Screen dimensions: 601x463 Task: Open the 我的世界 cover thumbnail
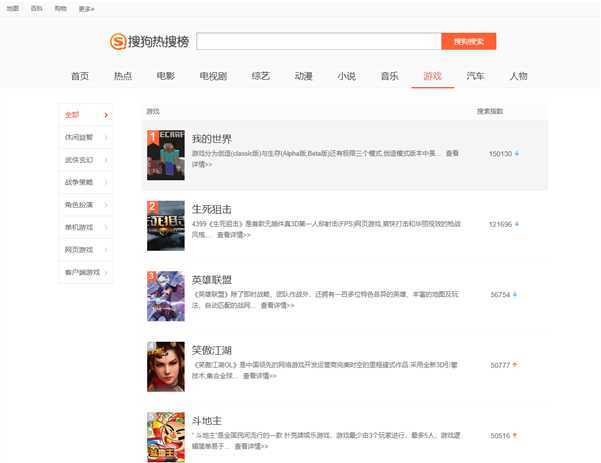pyautogui.click(x=166, y=155)
